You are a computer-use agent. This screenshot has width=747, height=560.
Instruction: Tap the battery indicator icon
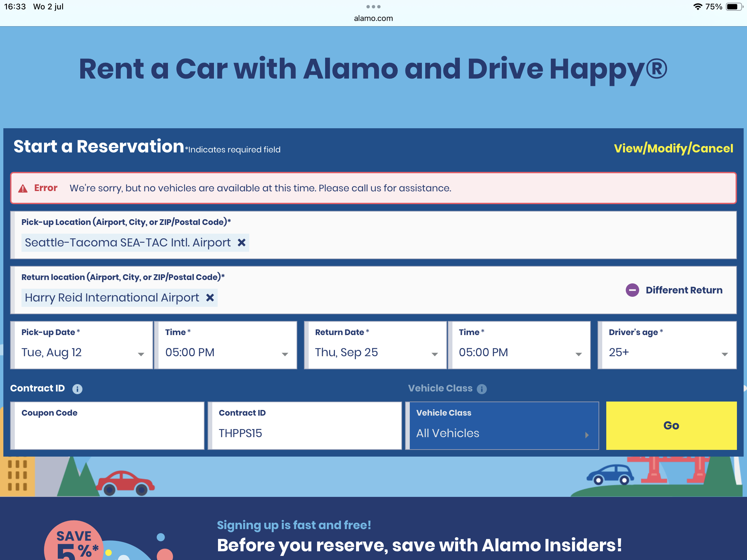(x=734, y=7)
